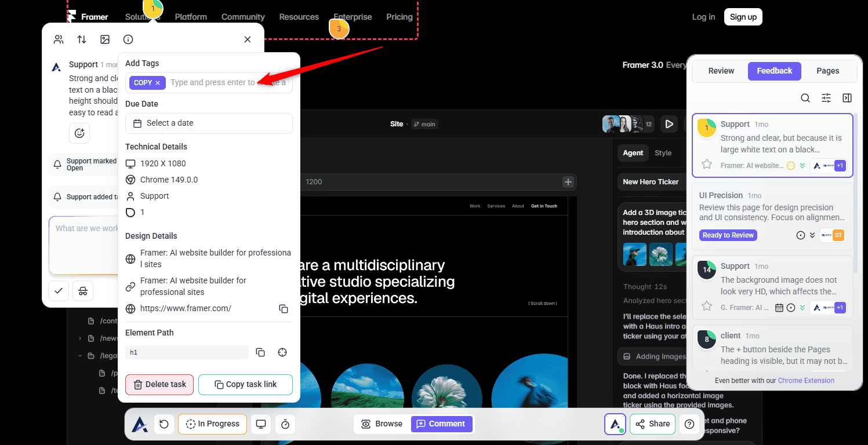Click the desktop viewport icon in toolbar
868x445 pixels.
coord(261,424)
